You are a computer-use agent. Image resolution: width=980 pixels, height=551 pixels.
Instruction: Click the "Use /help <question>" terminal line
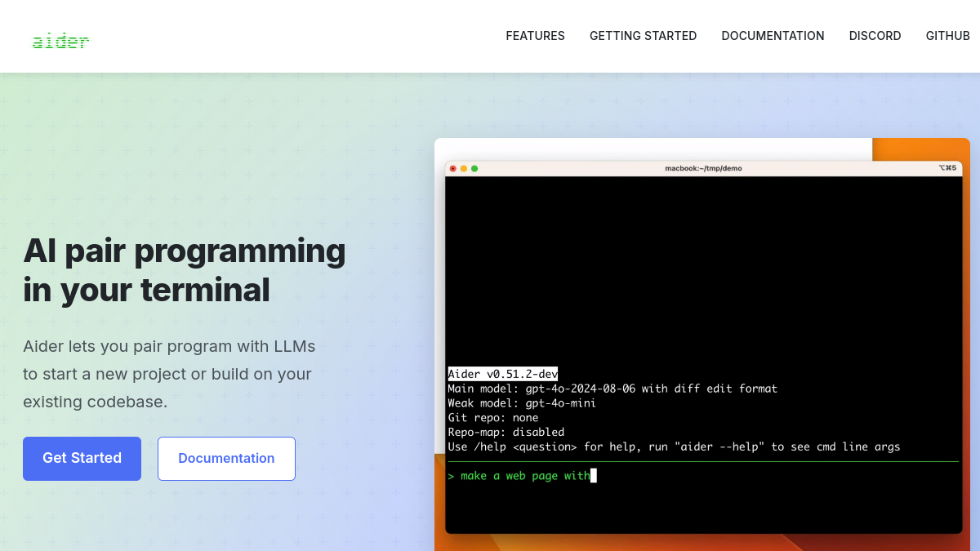[674, 447]
